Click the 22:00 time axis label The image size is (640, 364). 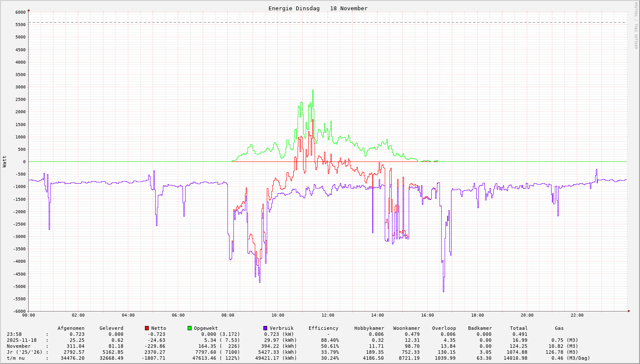pos(577,315)
